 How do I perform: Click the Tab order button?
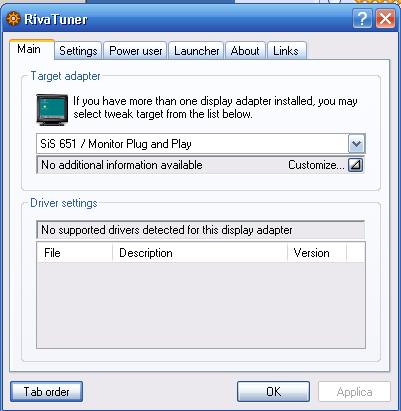pyautogui.click(x=46, y=391)
